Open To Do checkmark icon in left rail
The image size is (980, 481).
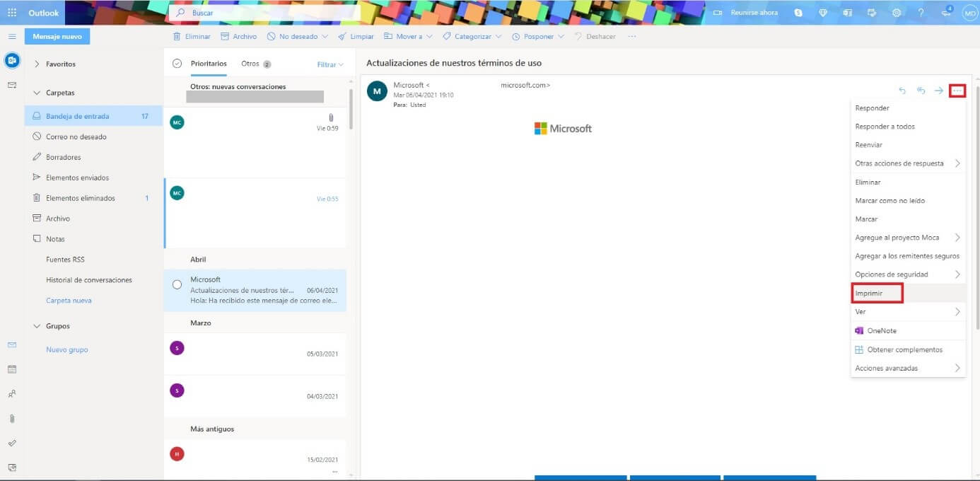12,443
